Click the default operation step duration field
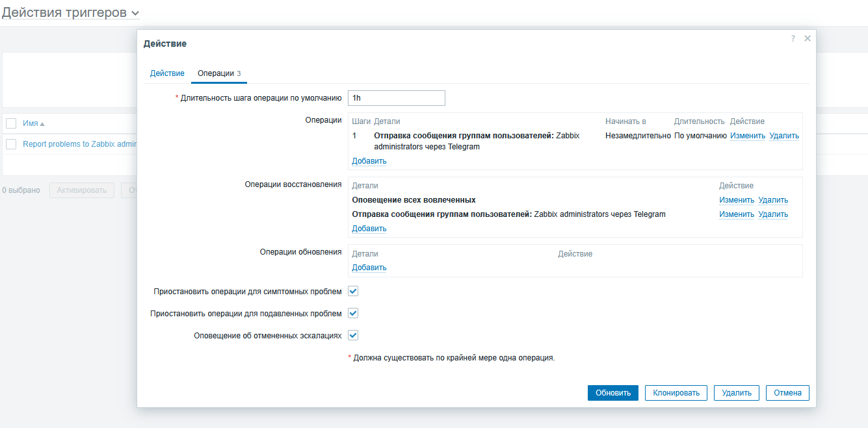This screenshot has height=428, width=868. coord(397,98)
